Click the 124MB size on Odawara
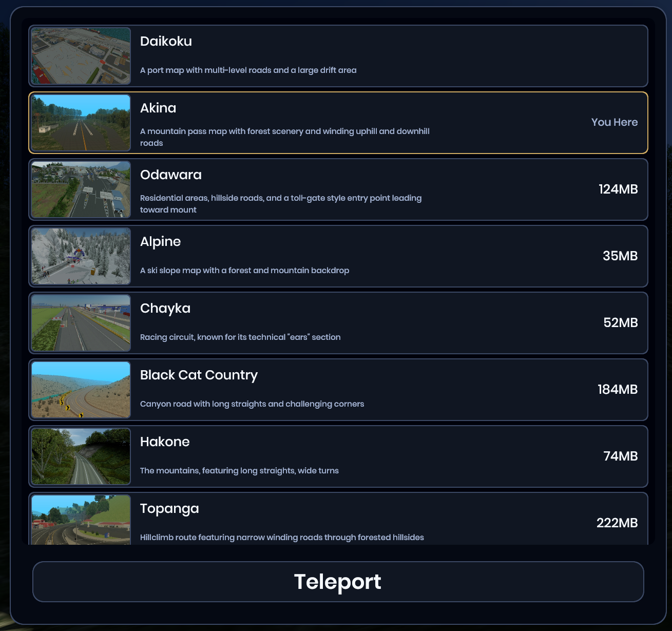The width and height of the screenshot is (672, 631). click(618, 189)
